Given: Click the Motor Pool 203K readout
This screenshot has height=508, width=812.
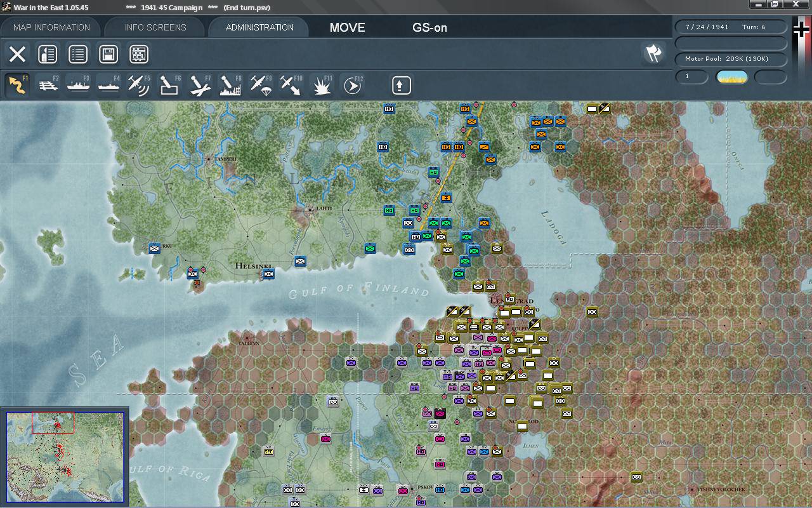Looking at the screenshot, I should tap(731, 59).
